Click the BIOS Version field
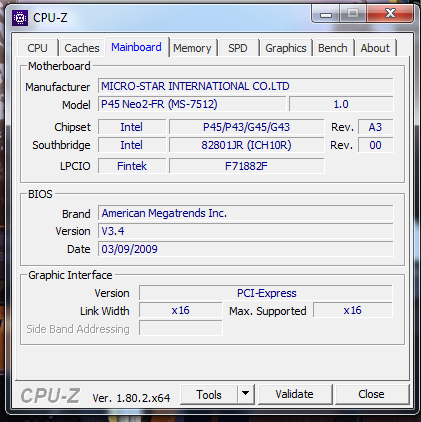The height and width of the screenshot is (422, 421). click(x=246, y=231)
